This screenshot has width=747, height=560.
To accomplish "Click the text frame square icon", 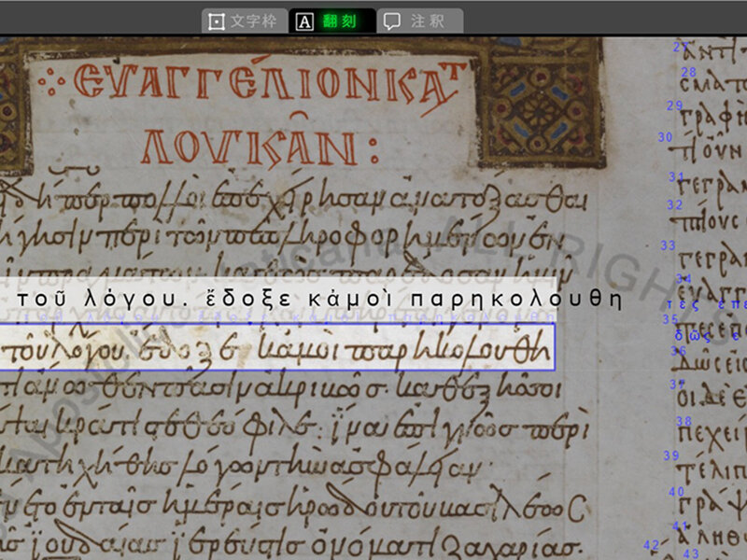I will coord(217,21).
